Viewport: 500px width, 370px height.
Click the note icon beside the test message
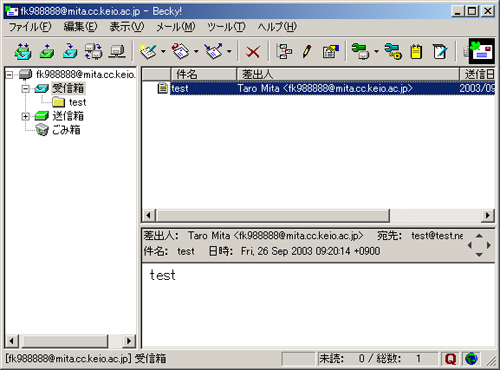162,88
